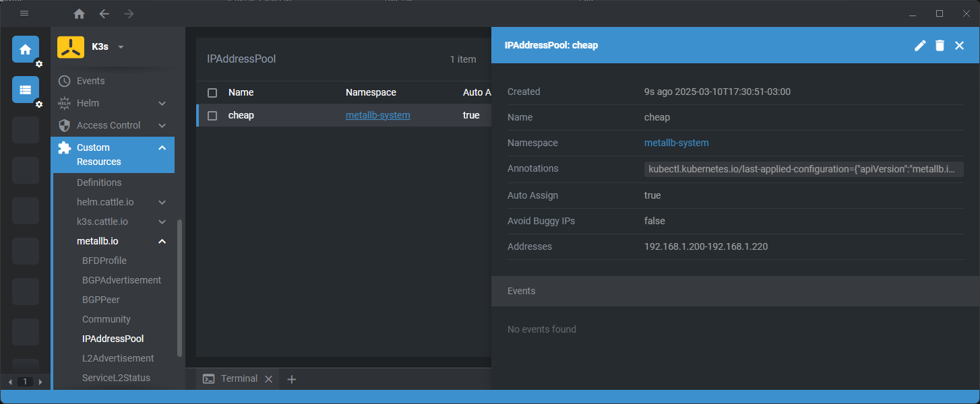Collapse the metallb.io group
This screenshot has width=980, height=404.
point(162,241)
